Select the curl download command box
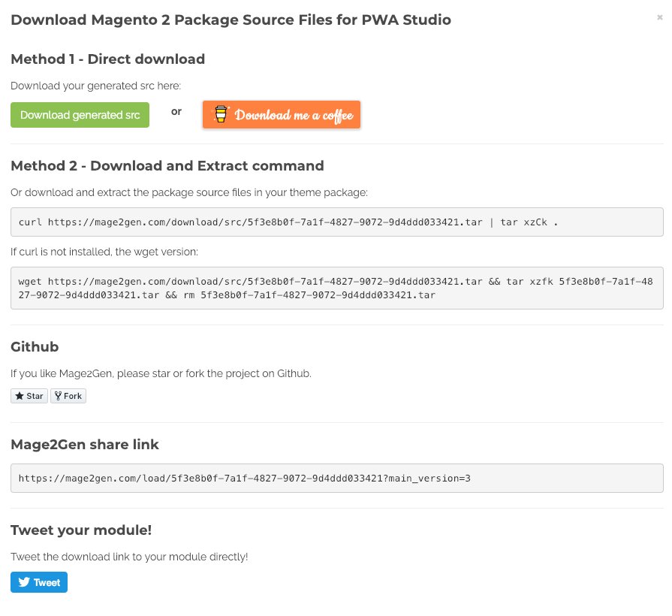Image resolution: width=672 pixels, height=616 pixels. click(337, 222)
